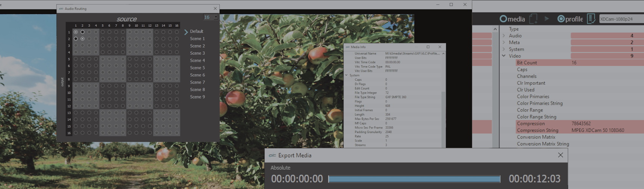Click the Audio Routing window title icon
This screenshot has width=644, height=189.
click(61, 9)
